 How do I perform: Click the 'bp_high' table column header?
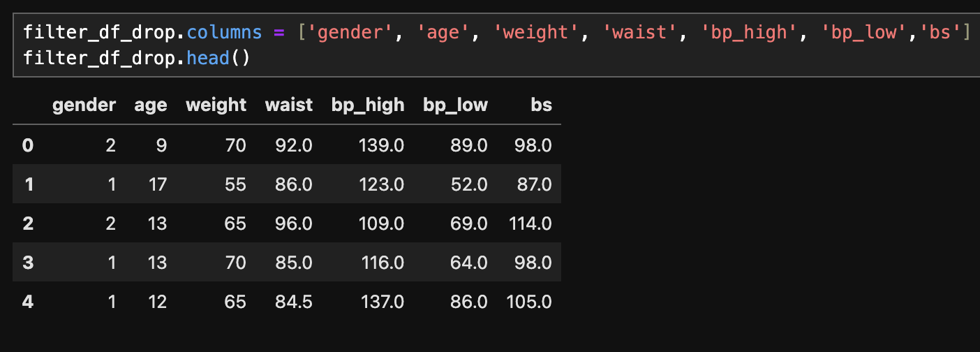368,105
